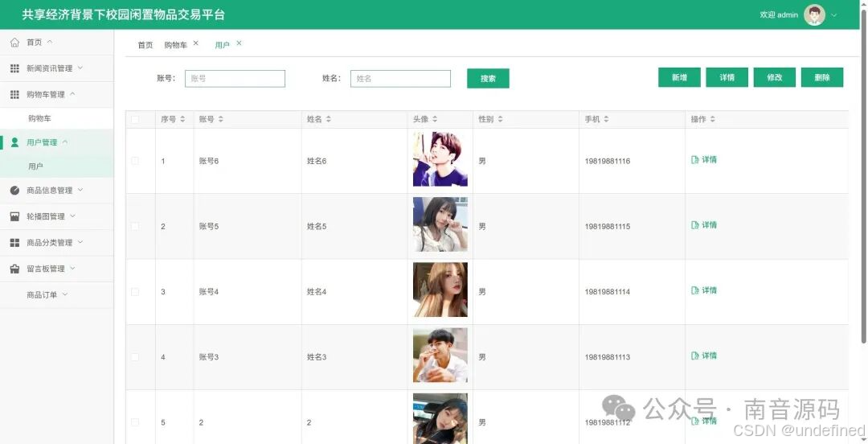Open 购物车 submenu item in sidebar

[56, 118]
